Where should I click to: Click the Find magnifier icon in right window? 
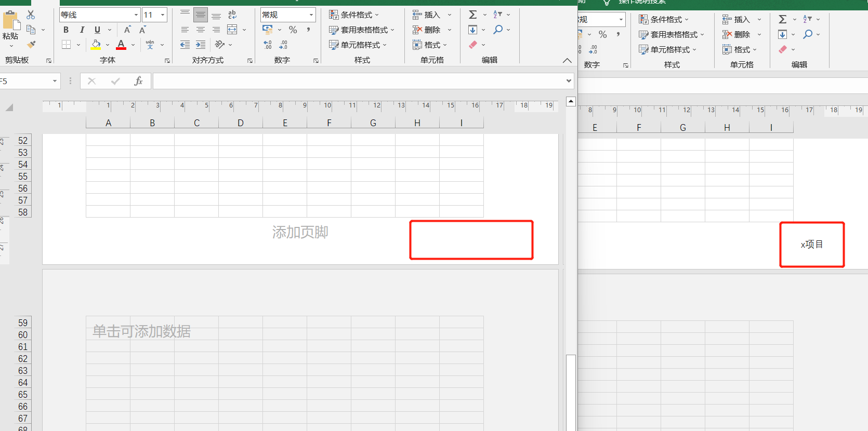808,34
